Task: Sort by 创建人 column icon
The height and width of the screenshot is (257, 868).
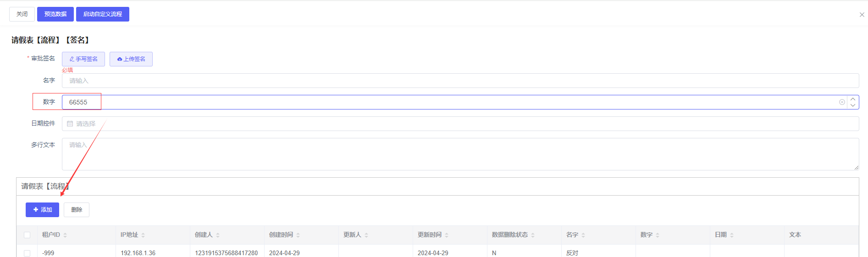Action: (218, 235)
